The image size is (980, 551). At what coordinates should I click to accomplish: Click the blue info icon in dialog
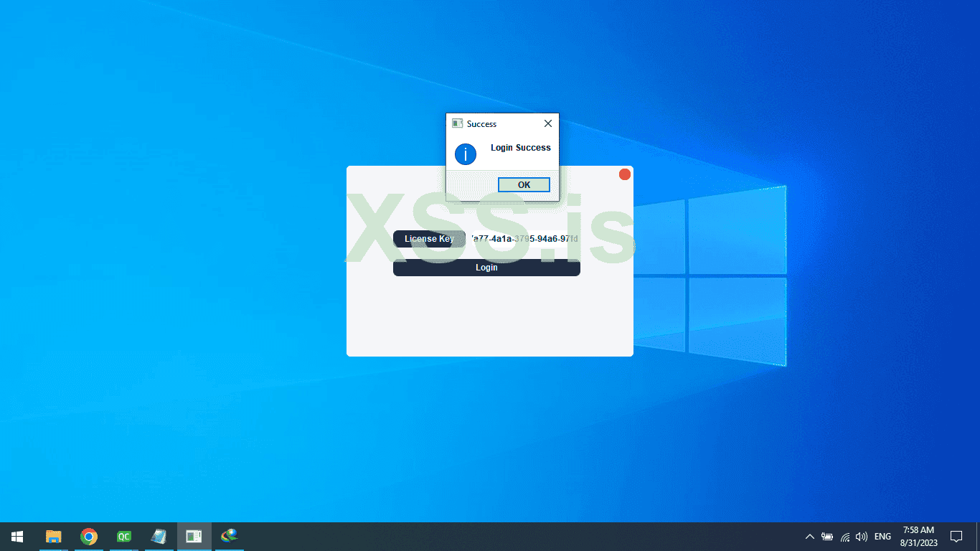coord(466,154)
